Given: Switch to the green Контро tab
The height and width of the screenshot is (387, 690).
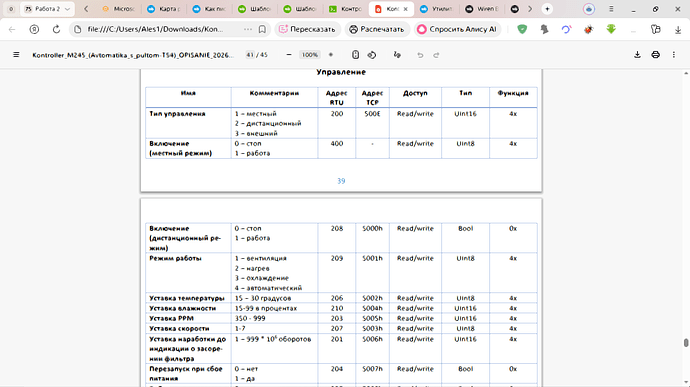Looking at the screenshot, I should coord(345,9).
